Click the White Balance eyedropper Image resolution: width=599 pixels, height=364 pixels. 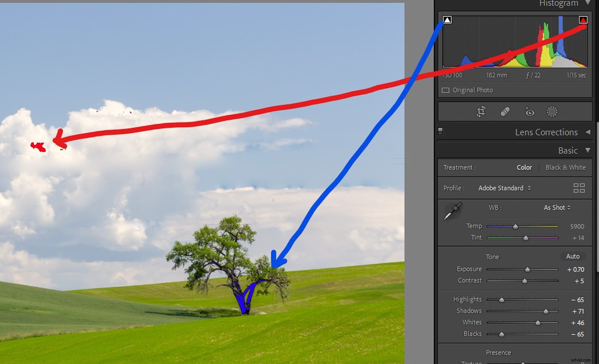453,211
